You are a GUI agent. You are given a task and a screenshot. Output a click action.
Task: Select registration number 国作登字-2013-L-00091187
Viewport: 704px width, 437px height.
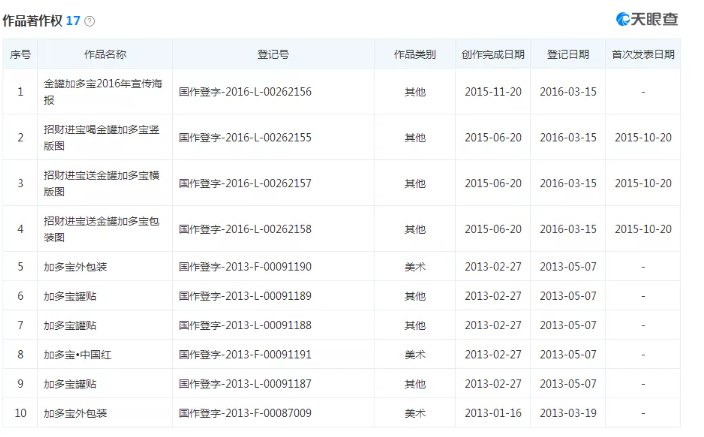[245, 384]
